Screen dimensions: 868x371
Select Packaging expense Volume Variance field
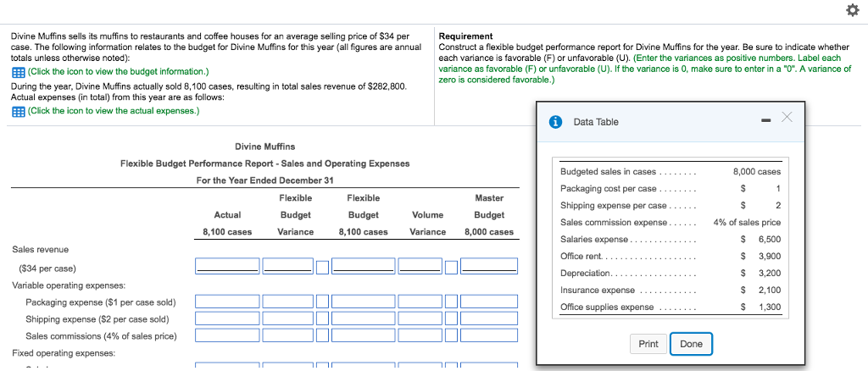420,302
